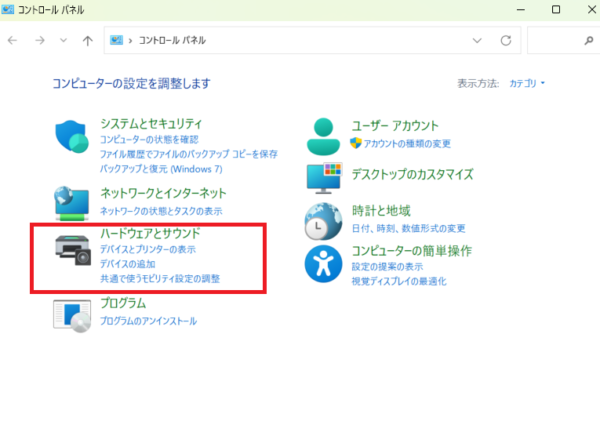The width and height of the screenshot is (600, 421).
Task: Click the コントロール パネル breadcrumb in address bar
Action: coord(172,40)
